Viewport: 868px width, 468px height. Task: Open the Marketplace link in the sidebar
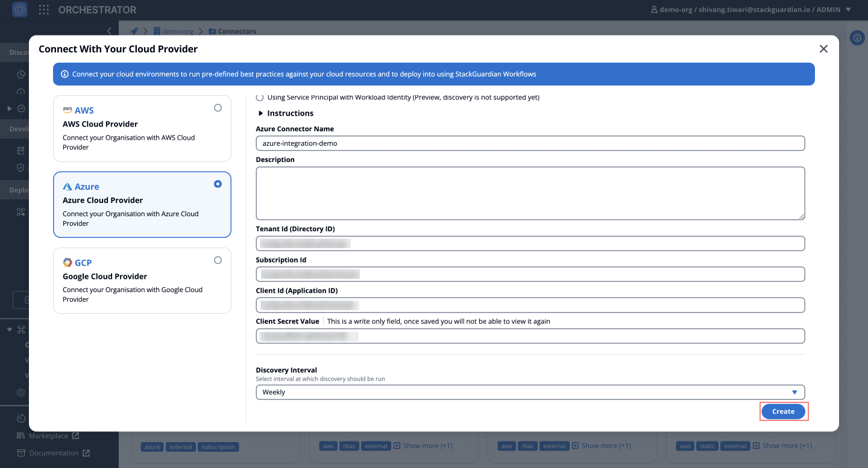(x=48, y=435)
